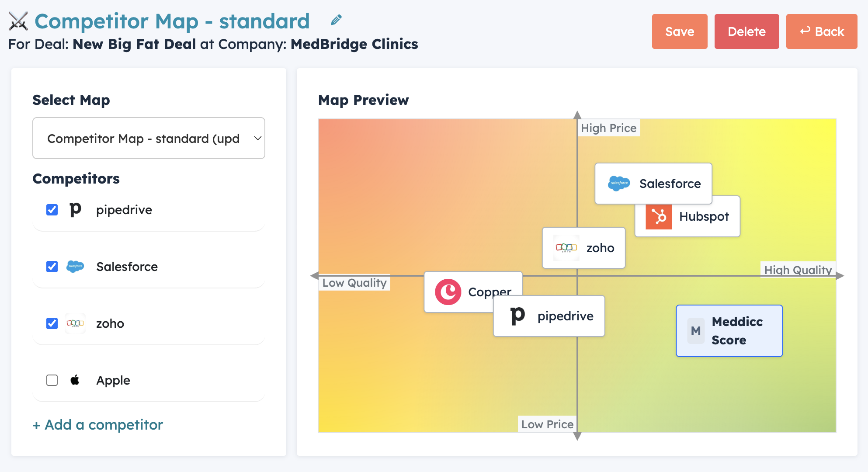Click the Salesforce cloud logo in the list
The image size is (868, 472).
pyautogui.click(x=75, y=267)
